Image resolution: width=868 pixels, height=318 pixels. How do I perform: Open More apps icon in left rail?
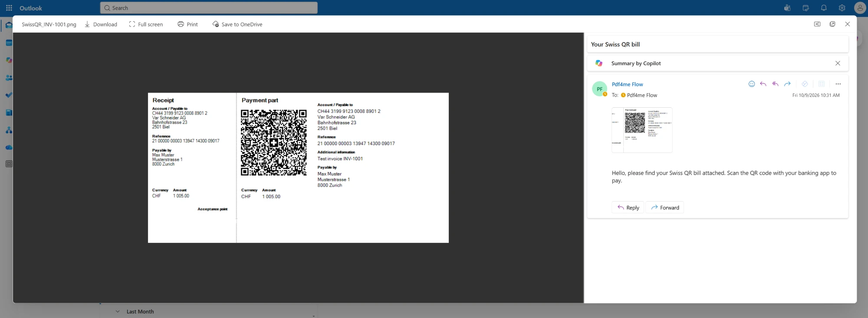pyautogui.click(x=9, y=164)
